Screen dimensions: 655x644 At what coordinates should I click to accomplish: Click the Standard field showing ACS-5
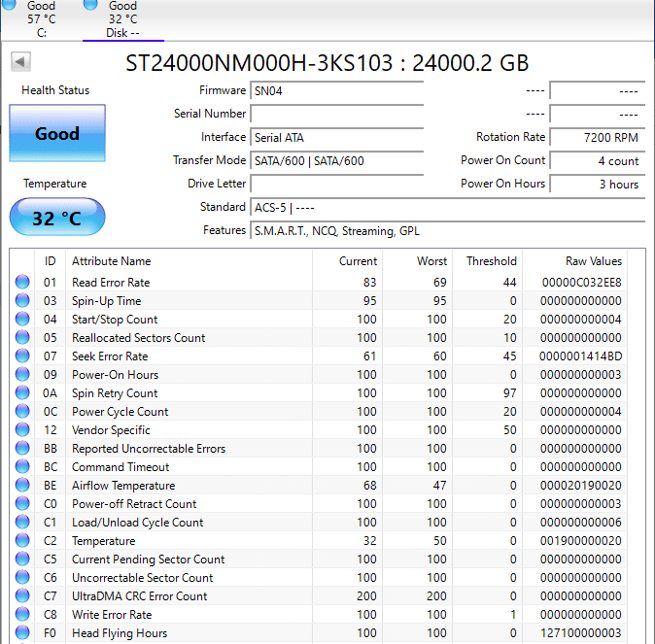[447, 208]
